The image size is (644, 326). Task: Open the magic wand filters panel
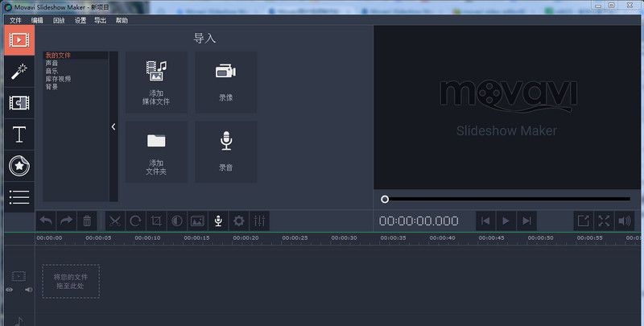coord(19,72)
